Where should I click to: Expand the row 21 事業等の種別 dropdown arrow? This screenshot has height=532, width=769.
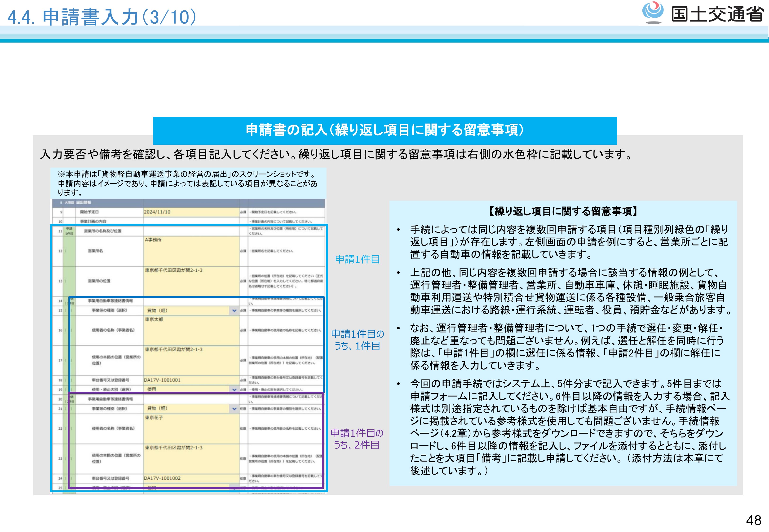click(234, 409)
